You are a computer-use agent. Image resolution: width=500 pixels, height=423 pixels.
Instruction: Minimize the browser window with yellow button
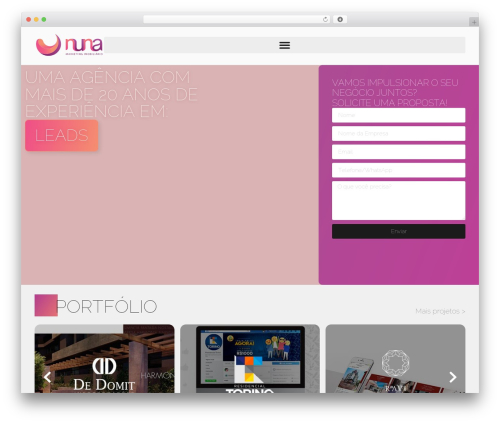point(36,19)
